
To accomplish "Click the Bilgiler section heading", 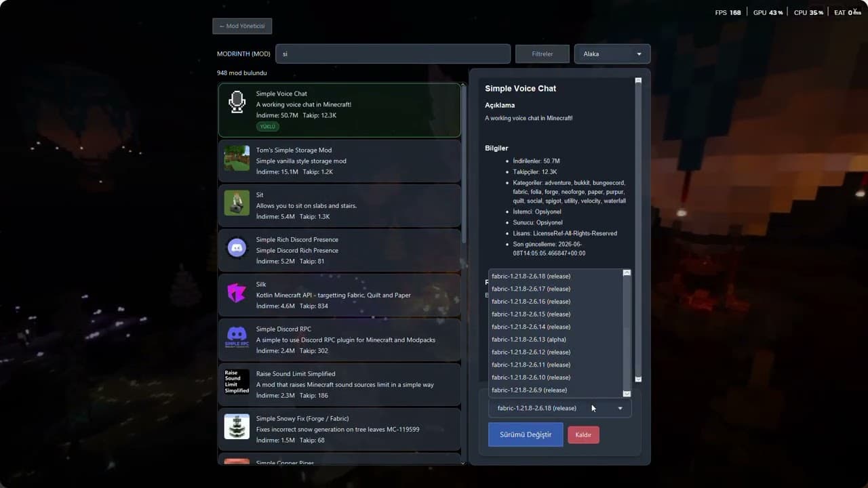I will (496, 148).
